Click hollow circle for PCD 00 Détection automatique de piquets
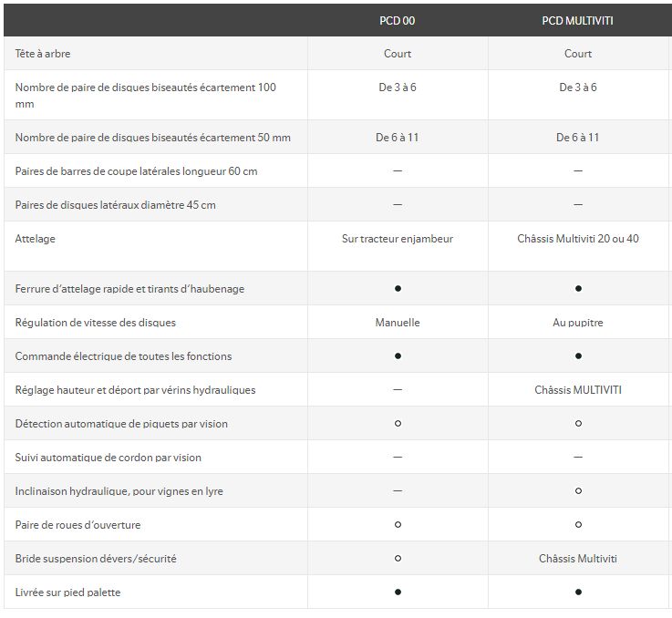 point(398,424)
